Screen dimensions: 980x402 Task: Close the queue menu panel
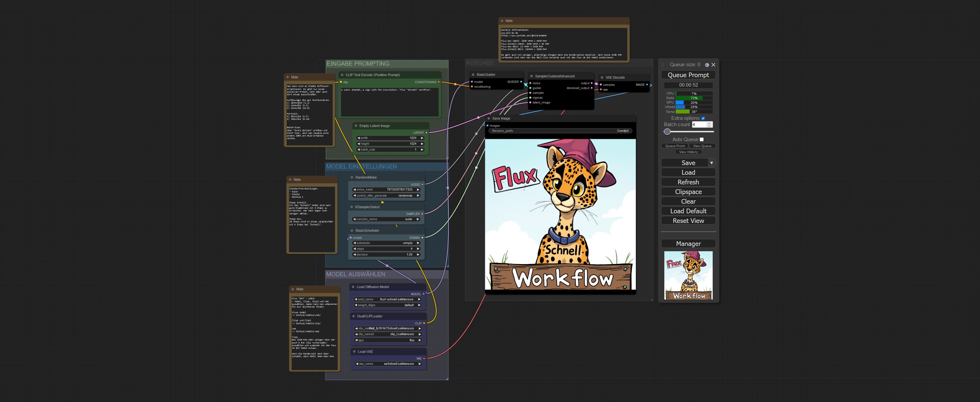pyautogui.click(x=713, y=65)
